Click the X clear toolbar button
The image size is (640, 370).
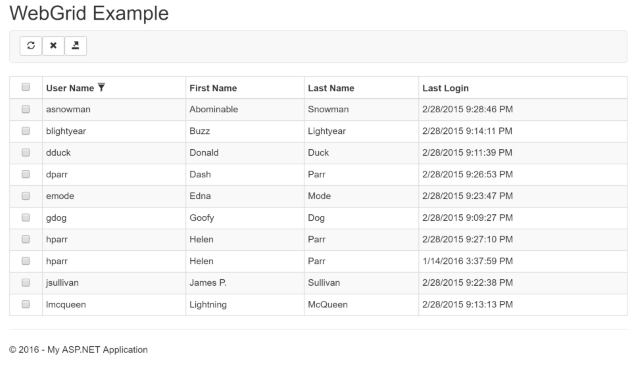pos(53,46)
